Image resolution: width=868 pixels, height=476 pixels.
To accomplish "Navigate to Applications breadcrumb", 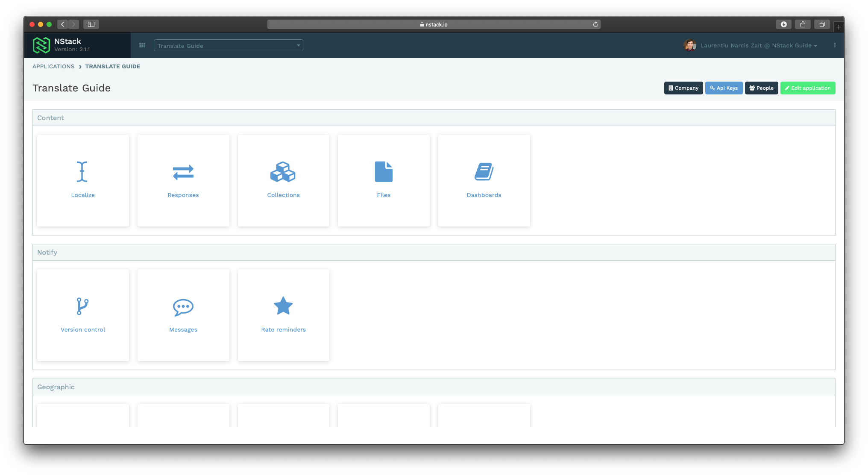I will click(x=53, y=66).
